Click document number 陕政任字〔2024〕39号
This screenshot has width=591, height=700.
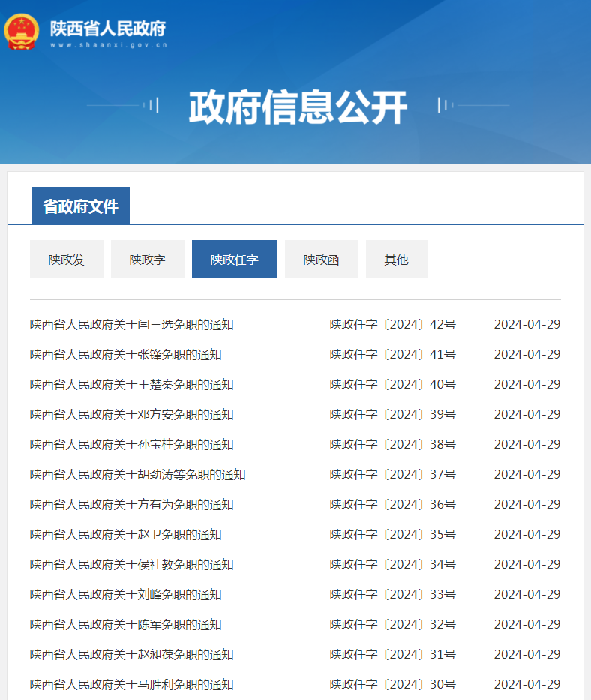pyautogui.click(x=393, y=414)
